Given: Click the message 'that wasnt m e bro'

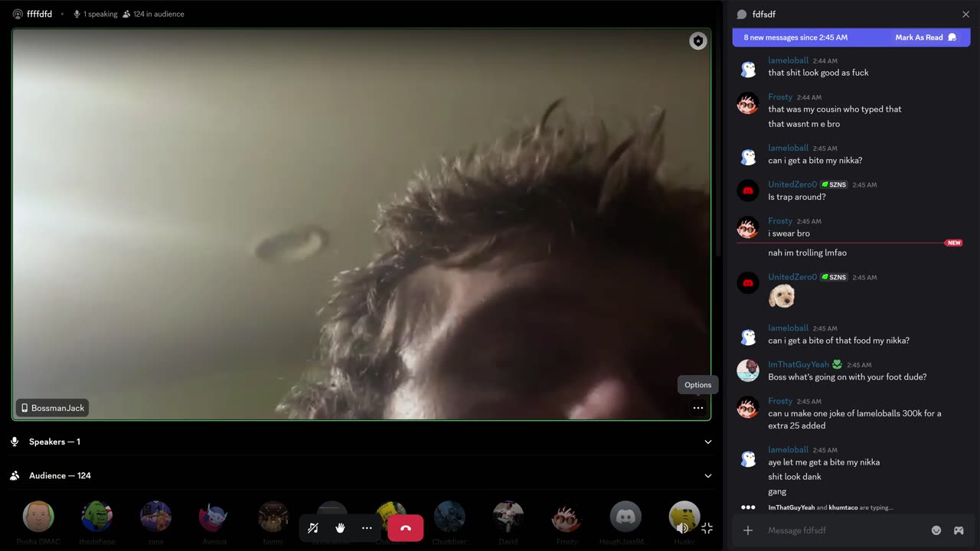Looking at the screenshot, I should point(804,124).
